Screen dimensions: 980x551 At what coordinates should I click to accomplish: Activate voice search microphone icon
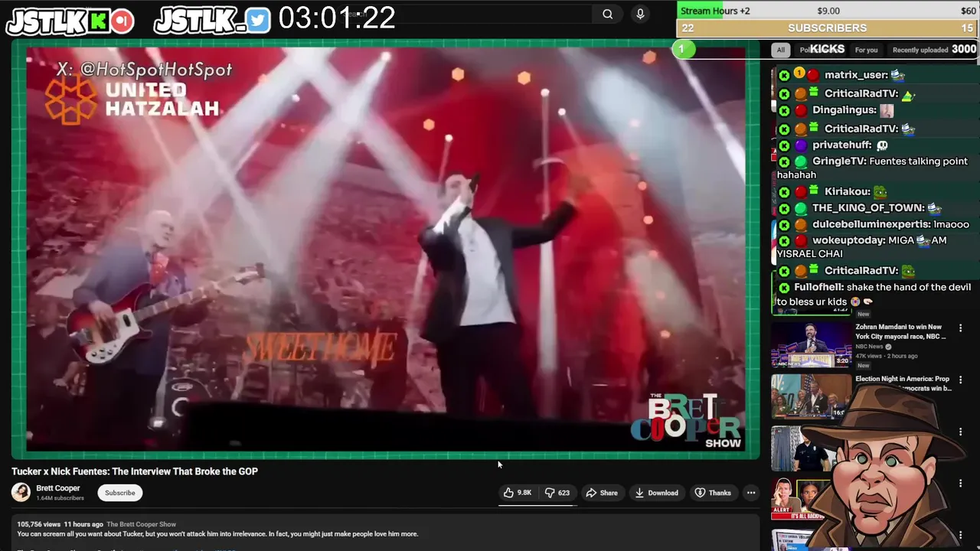[x=640, y=14]
